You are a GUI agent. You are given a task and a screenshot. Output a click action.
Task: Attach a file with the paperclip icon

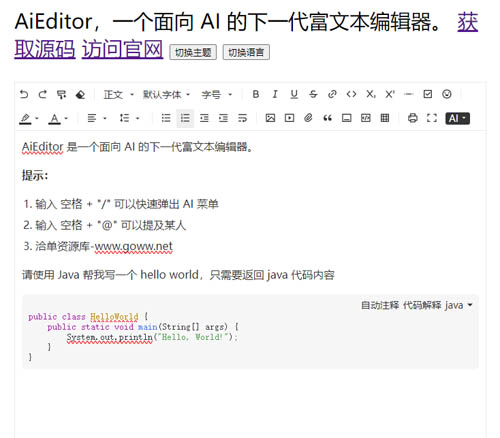pos(308,118)
